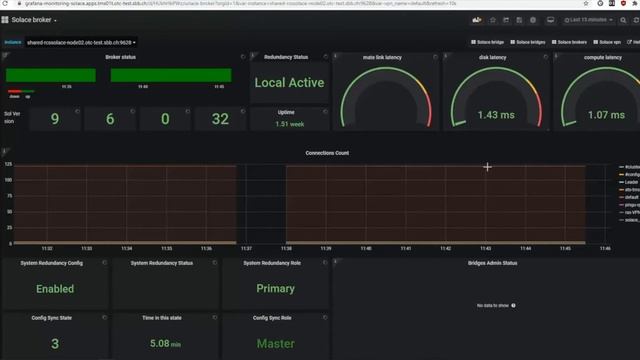This screenshot has width=640, height=360.
Task: Click the cycle view mode monitor icon
Action: (550, 20)
